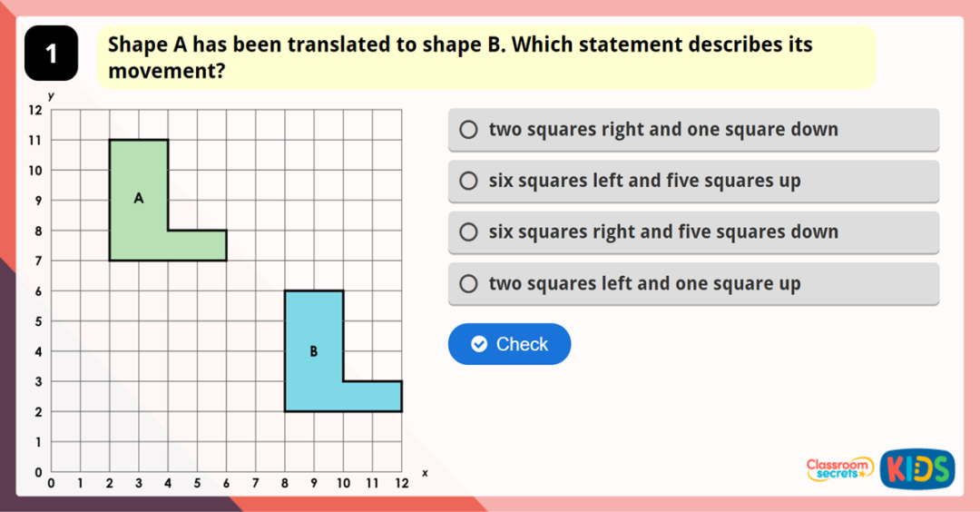Select "two squares right and one square down" radio

coord(468,130)
